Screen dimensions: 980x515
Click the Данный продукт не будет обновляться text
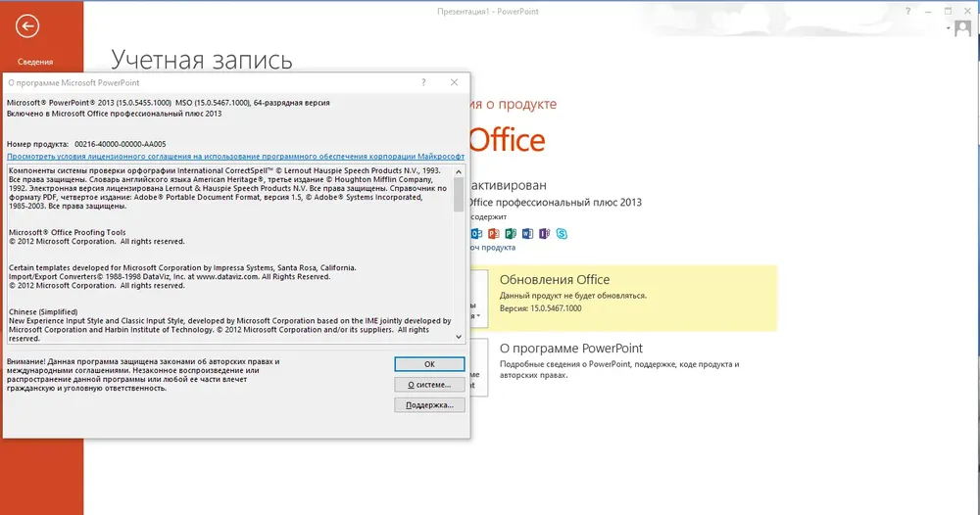573,296
